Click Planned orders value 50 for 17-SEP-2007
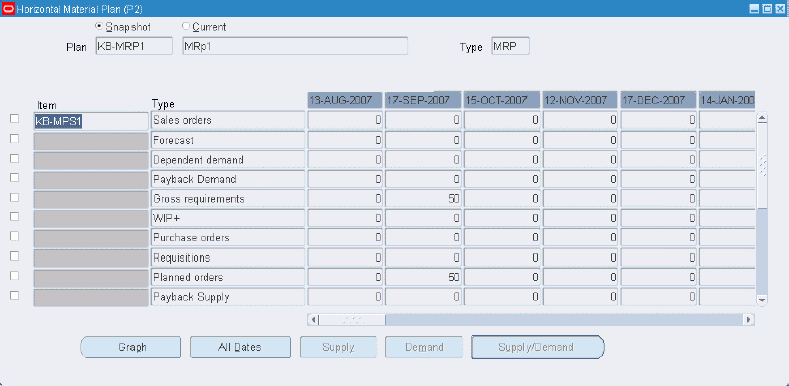 click(x=423, y=277)
